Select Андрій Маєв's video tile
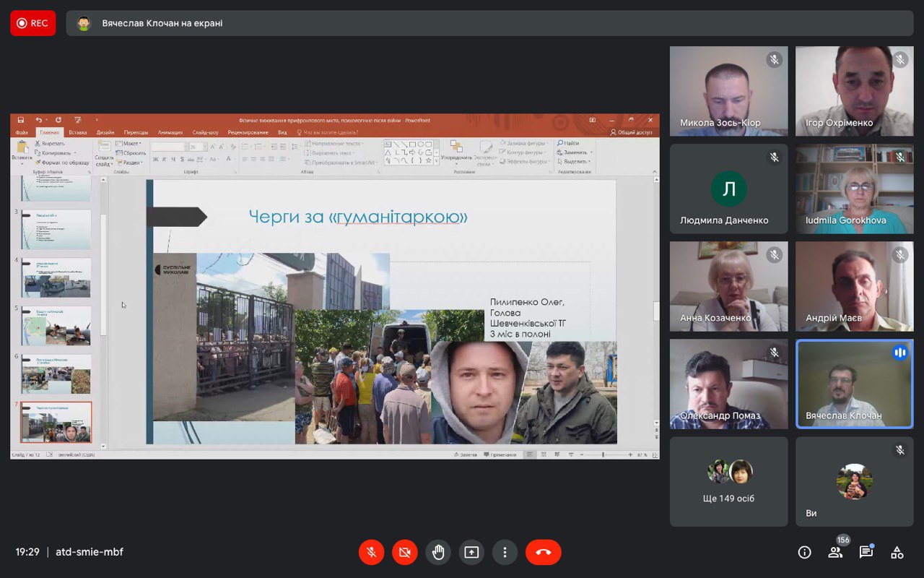Screen dimensions: 924x578 click(855, 287)
